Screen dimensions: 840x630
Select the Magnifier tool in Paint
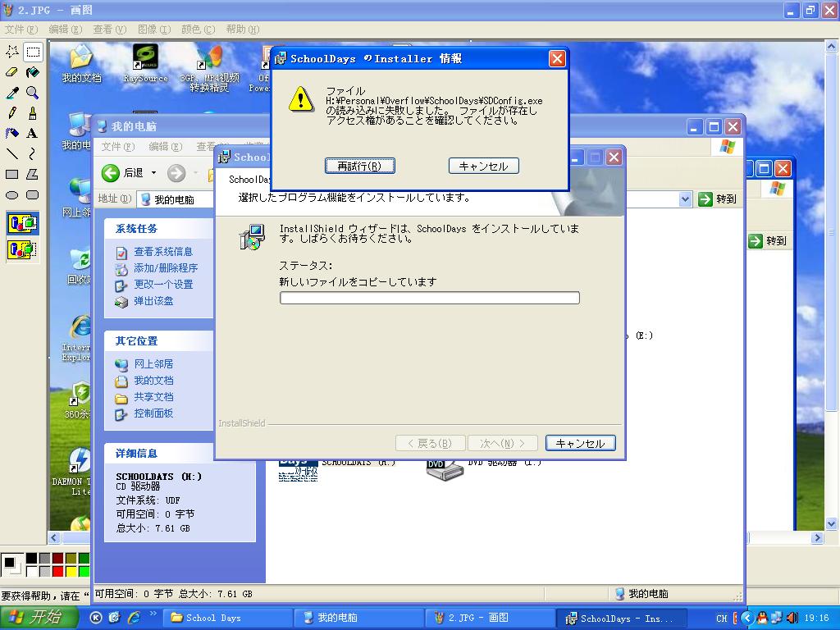(33, 93)
